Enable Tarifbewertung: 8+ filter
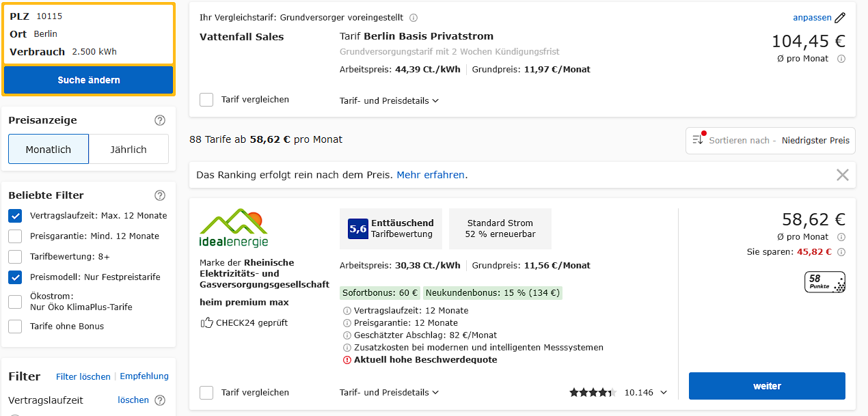868x416 pixels. pos(15,257)
